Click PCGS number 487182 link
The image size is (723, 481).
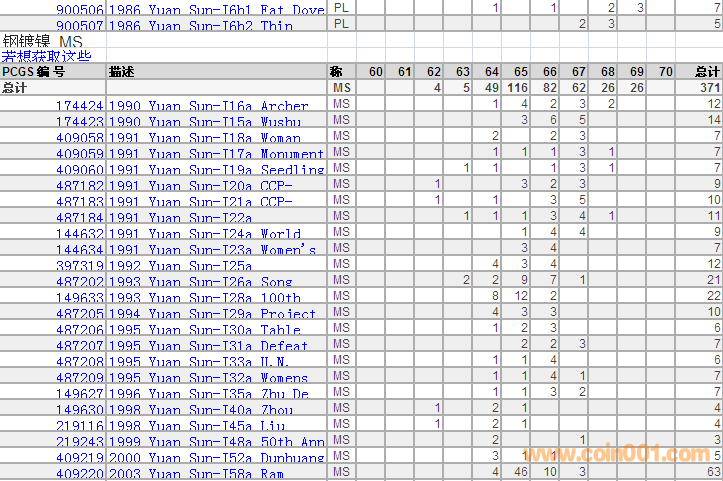[79, 185]
